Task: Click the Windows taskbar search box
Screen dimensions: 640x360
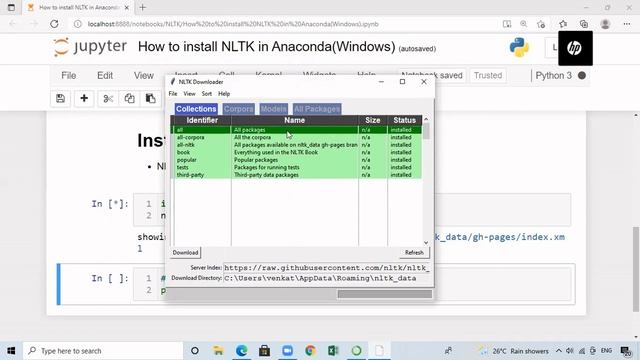Action: [103, 351]
